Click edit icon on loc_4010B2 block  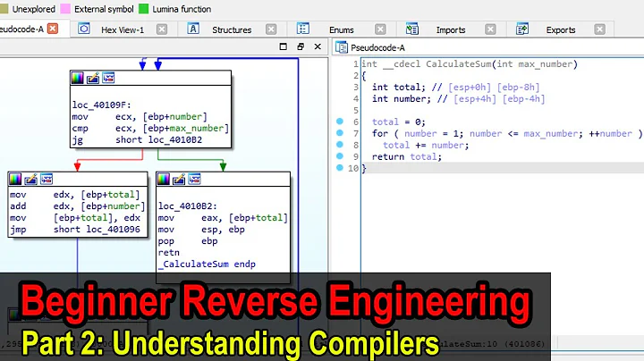click(x=179, y=180)
